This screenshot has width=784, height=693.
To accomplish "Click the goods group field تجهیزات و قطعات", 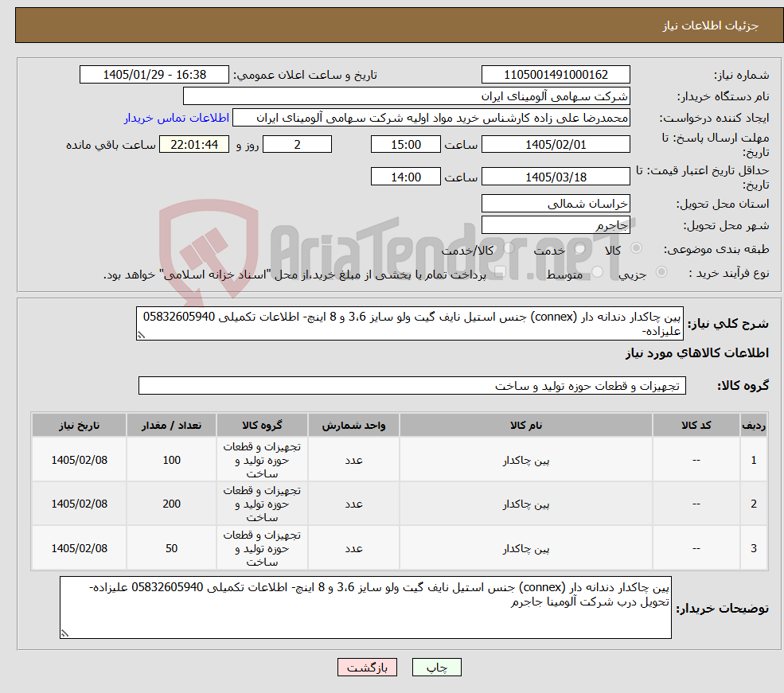I will pyautogui.click(x=412, y=386).
